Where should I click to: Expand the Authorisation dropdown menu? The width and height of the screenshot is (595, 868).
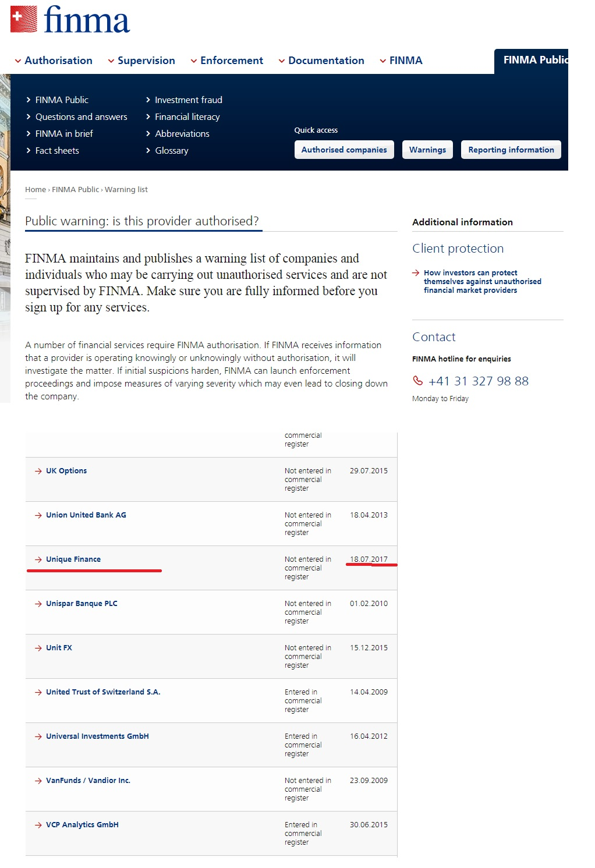(54, 61)
